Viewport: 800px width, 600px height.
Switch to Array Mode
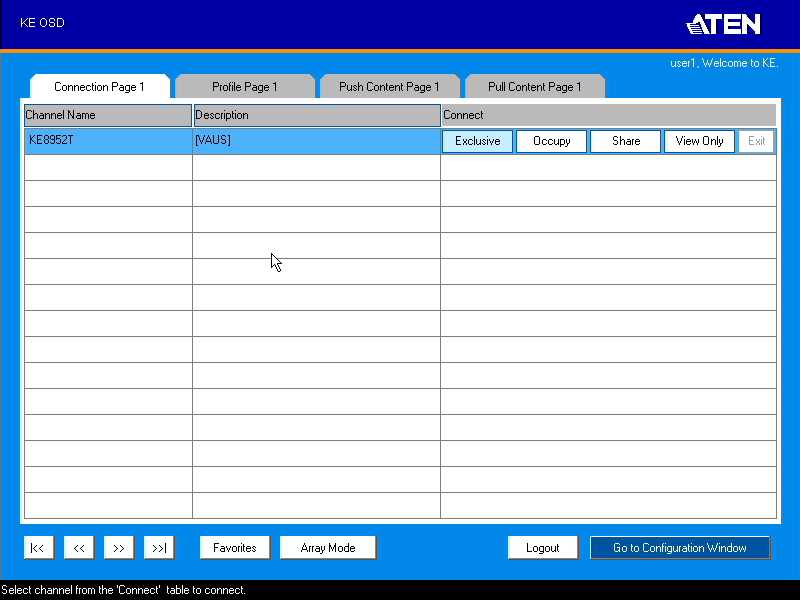(x=328, y=547)
